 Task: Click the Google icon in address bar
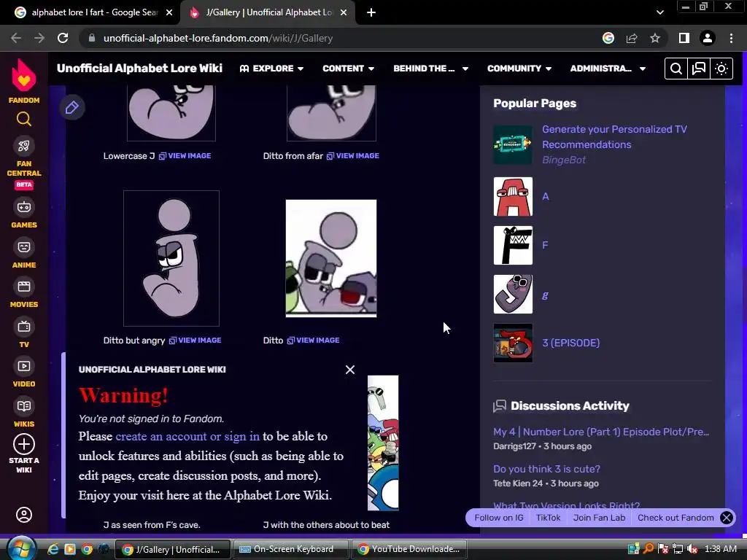click(608, 38)
